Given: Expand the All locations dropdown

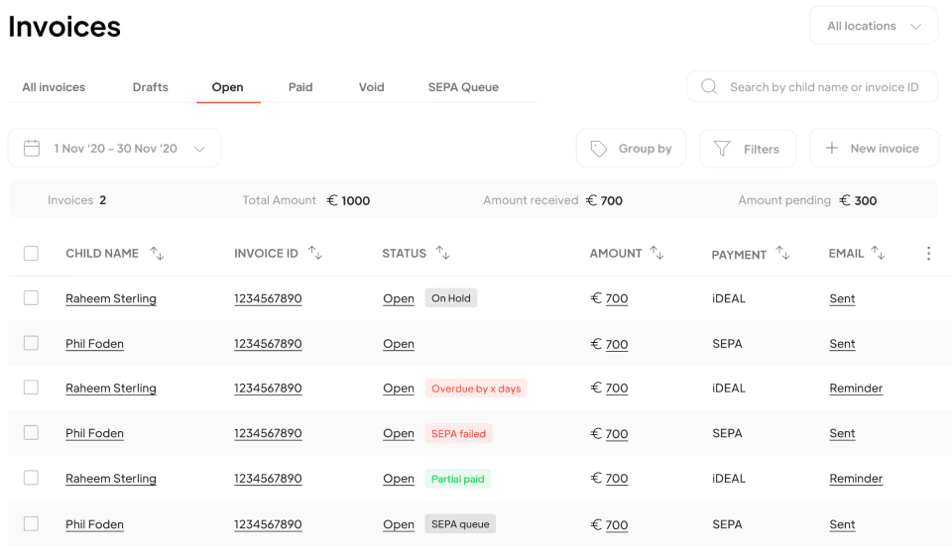Looking at the screenshot, I should 874,26.
